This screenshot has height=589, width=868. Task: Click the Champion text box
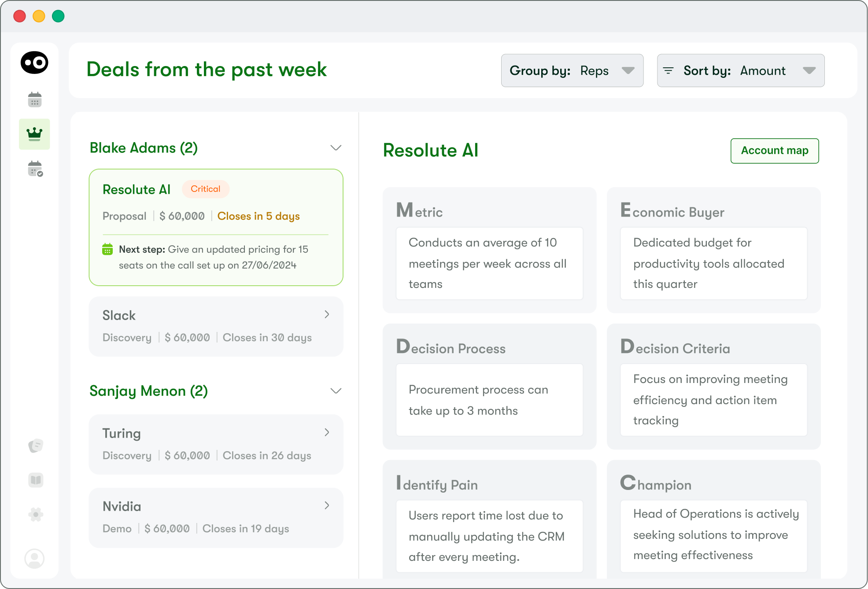pyautogui.click(x=713, y=536)
